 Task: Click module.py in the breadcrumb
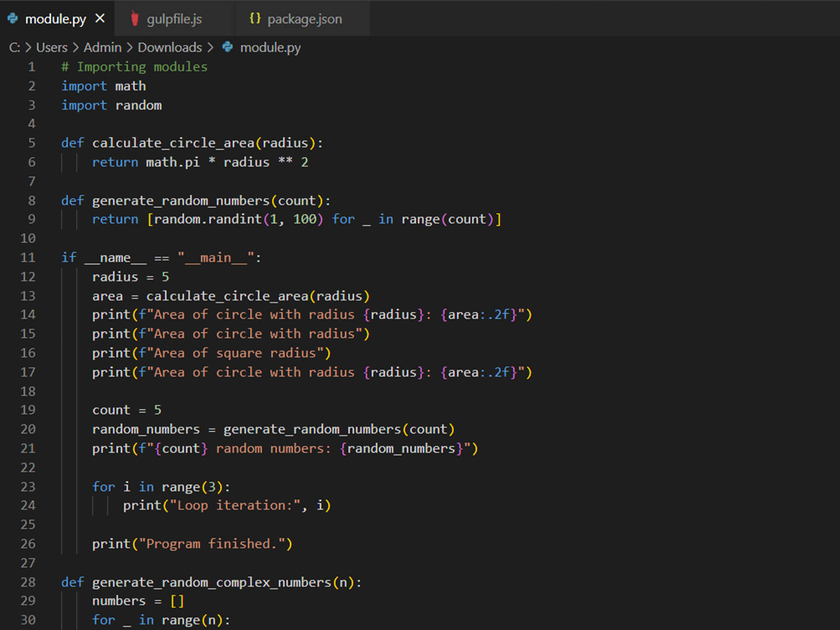(270, 47)
